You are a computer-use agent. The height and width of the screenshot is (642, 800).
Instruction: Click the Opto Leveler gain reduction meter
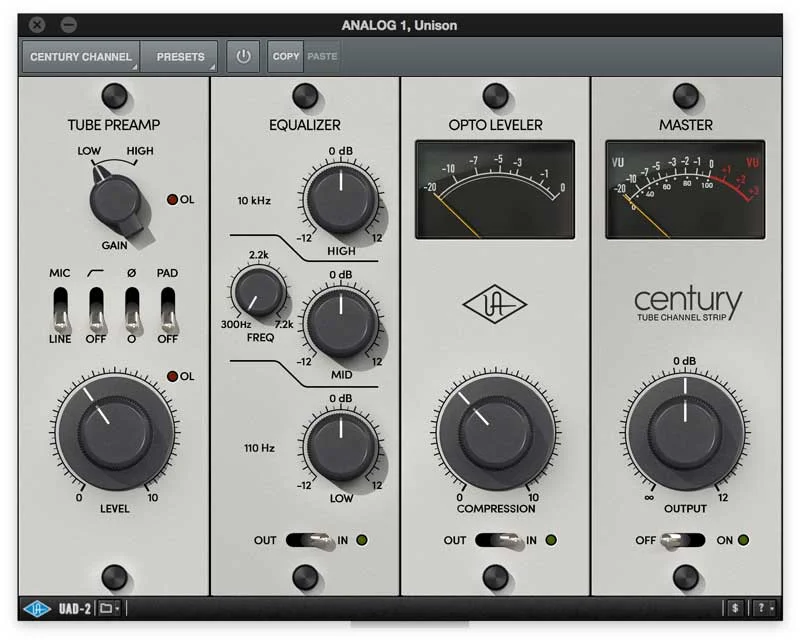495,189
